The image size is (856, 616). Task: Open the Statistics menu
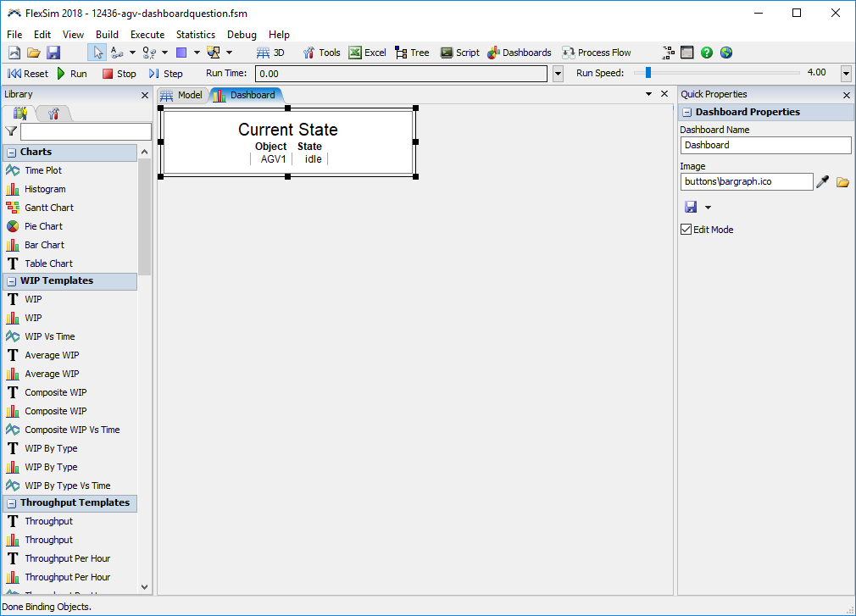[195, 35]
